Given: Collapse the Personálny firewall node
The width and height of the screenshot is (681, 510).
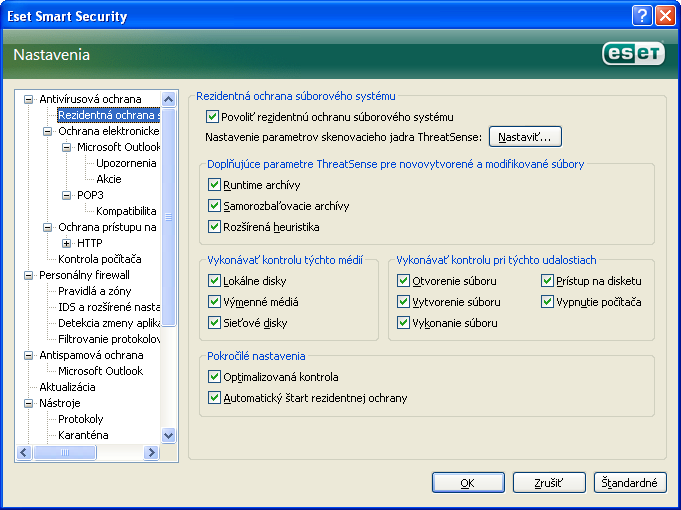Looking at the screenshot, I should point(28,275).
